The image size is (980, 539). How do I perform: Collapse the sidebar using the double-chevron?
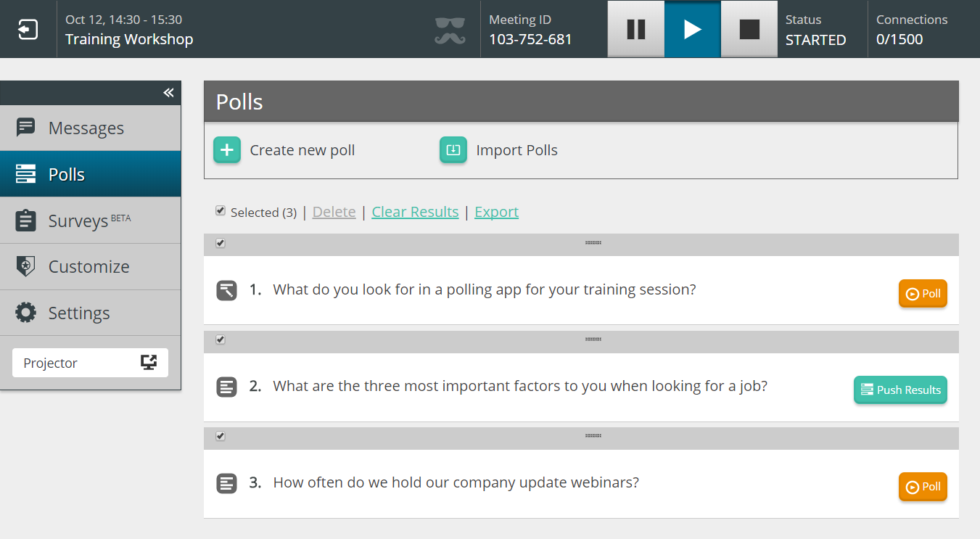point(168,93)
